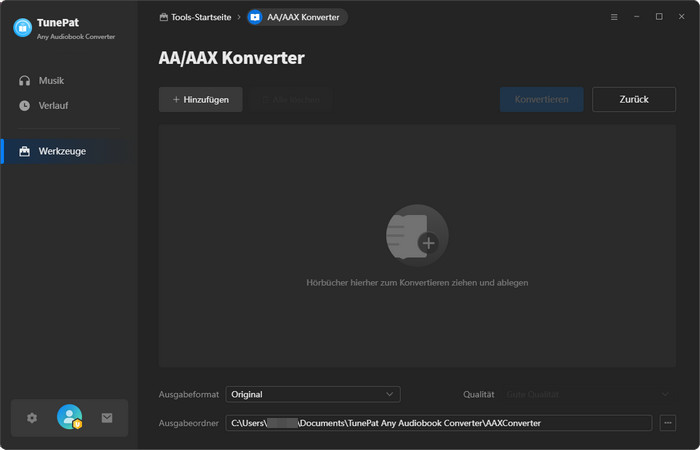700x450 pixels.
Task: Click the drop area hint text
Action: [x=417, y=283]
